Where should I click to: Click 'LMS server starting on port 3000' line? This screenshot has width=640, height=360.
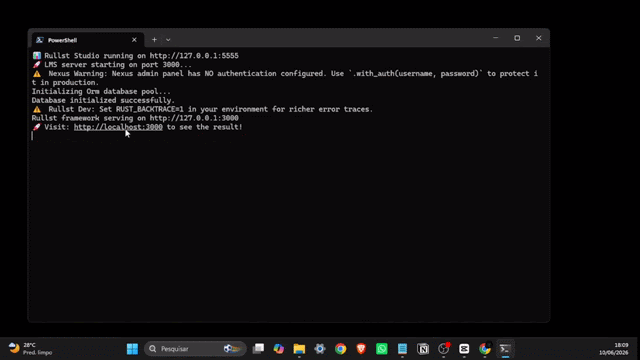112,64
